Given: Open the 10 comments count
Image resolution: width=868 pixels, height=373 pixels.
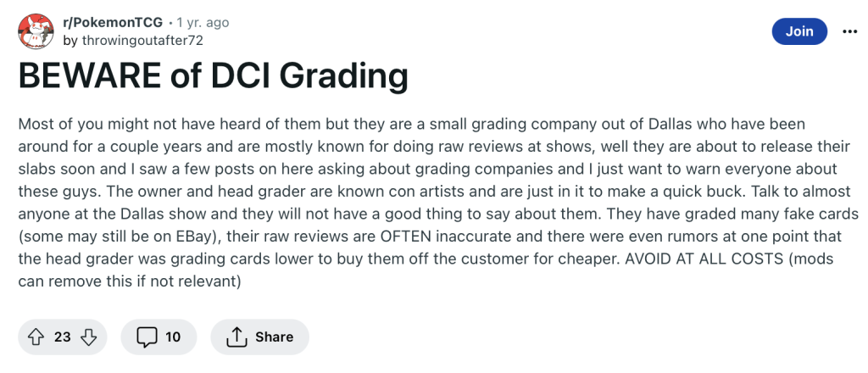Looking at the screenshot, I should coord(173,337).
